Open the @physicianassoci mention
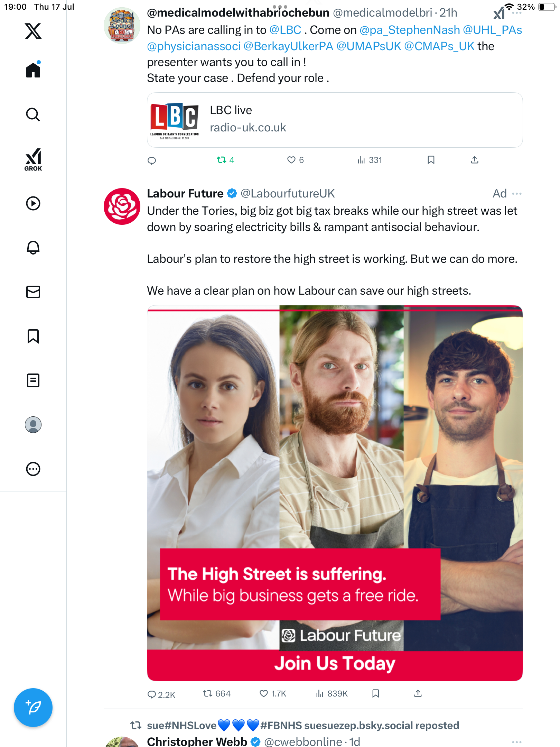 click(x=194, y=46)
